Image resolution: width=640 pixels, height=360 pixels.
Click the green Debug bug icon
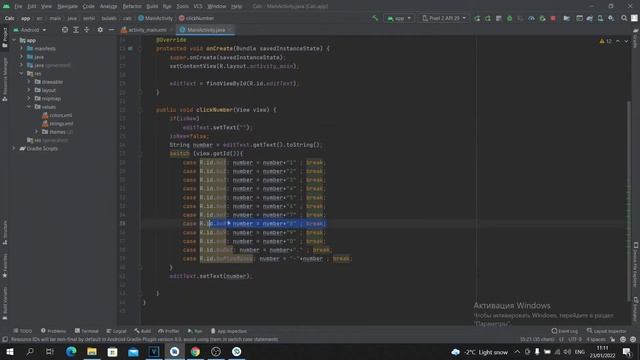[x=509, y=18]
